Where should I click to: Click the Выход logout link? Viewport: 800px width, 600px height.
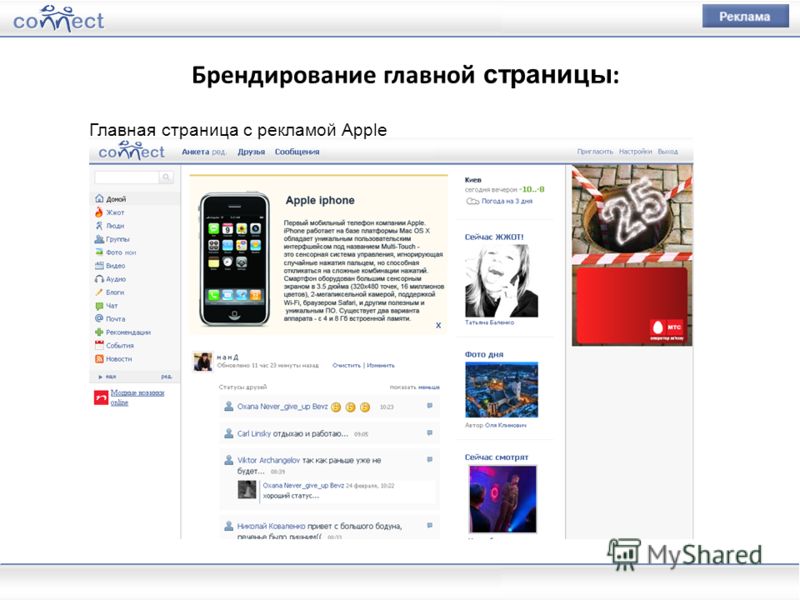[x=667, y=152]
